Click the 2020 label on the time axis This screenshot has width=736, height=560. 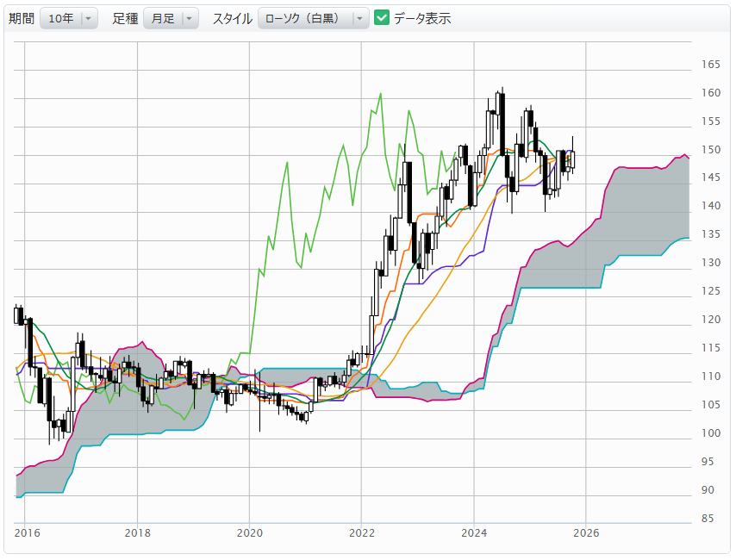(x=249, y=532)
